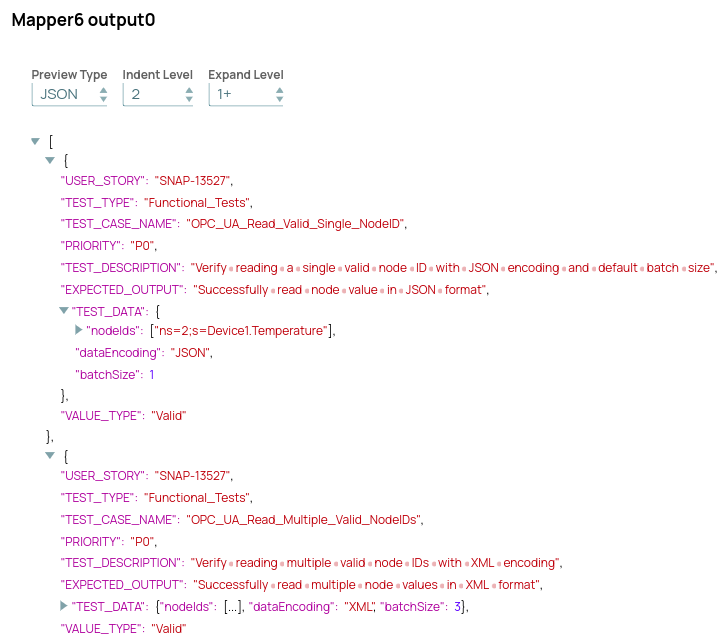Click the batchSize value 1
This screenshot has width=726, height=641.
(x=152, y=375)
